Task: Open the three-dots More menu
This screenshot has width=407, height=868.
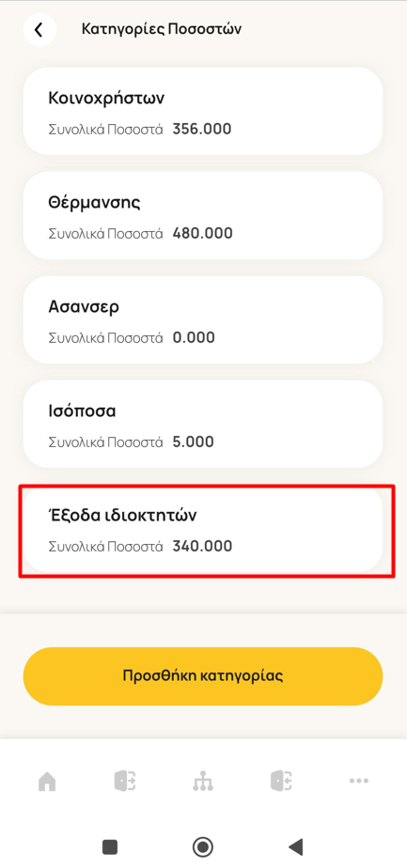Action: [x=359, y=781]
